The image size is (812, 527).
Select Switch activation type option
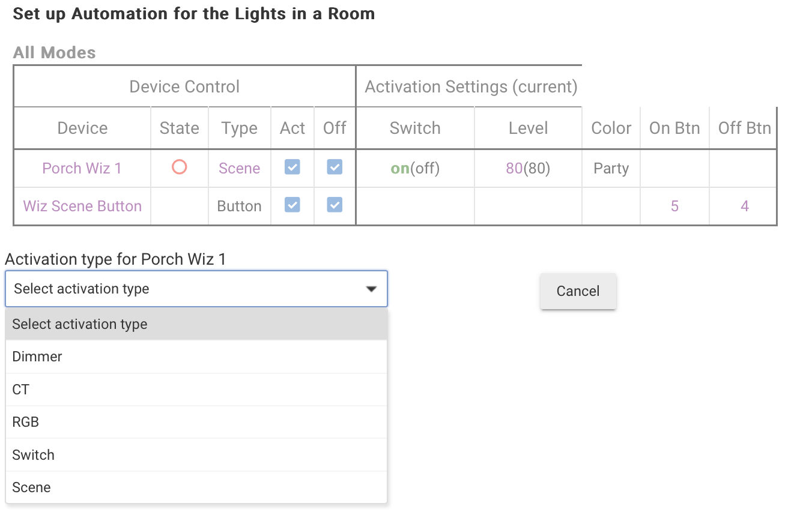pos(34,455)
